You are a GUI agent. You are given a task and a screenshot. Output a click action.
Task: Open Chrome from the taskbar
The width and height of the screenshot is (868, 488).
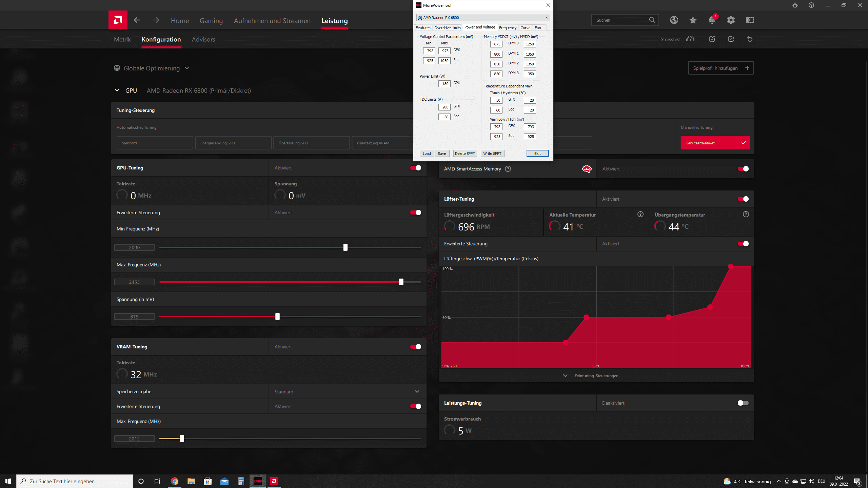[x=175, y=481]
